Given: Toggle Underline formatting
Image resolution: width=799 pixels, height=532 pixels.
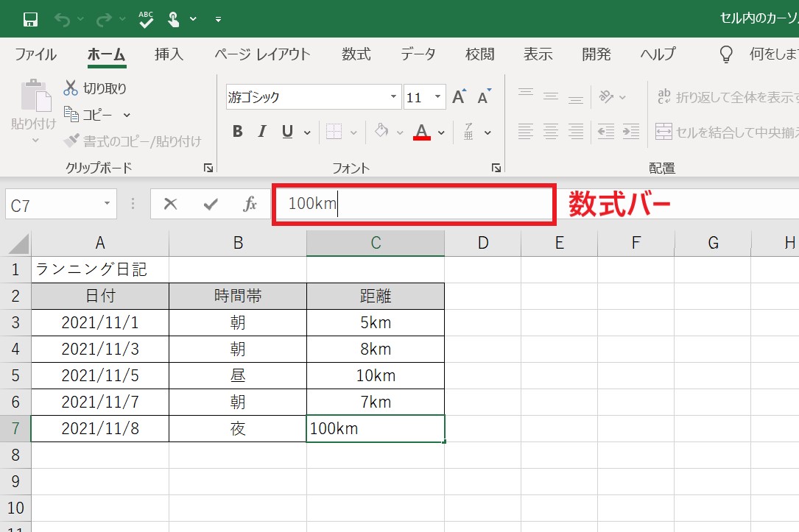Looking at the screenshot, I should [287, 132].
